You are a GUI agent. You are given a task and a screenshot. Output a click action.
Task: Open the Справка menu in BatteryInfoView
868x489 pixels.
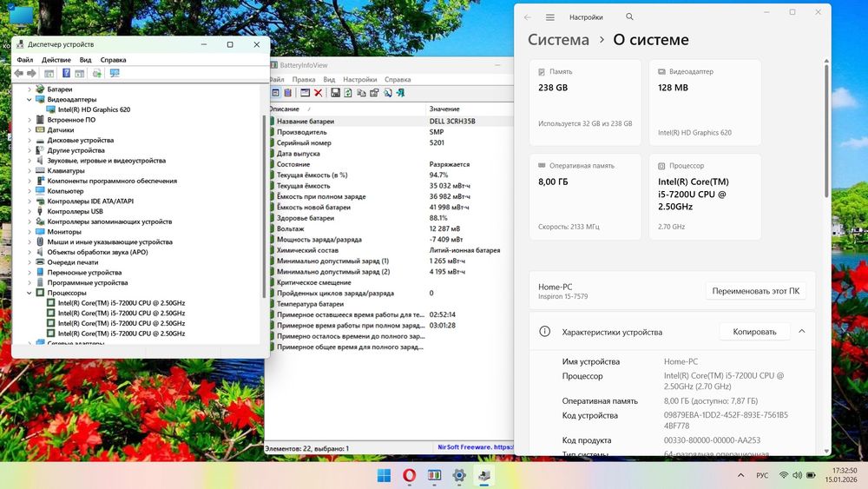[x=398, y=80]
